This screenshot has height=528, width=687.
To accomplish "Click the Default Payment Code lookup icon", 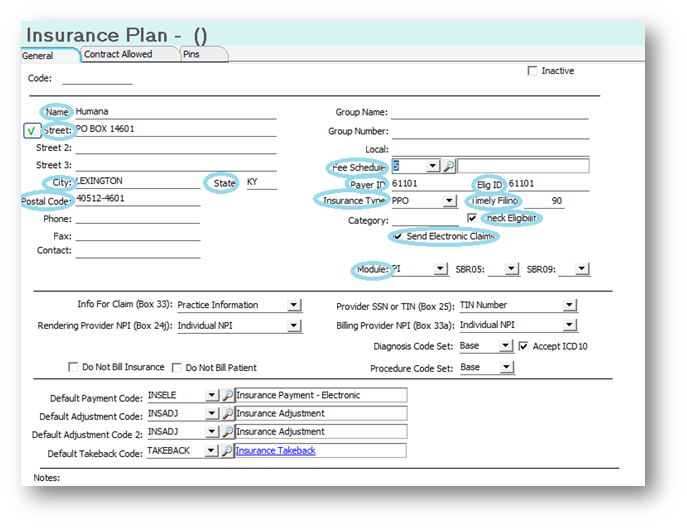I will (227, 395).
